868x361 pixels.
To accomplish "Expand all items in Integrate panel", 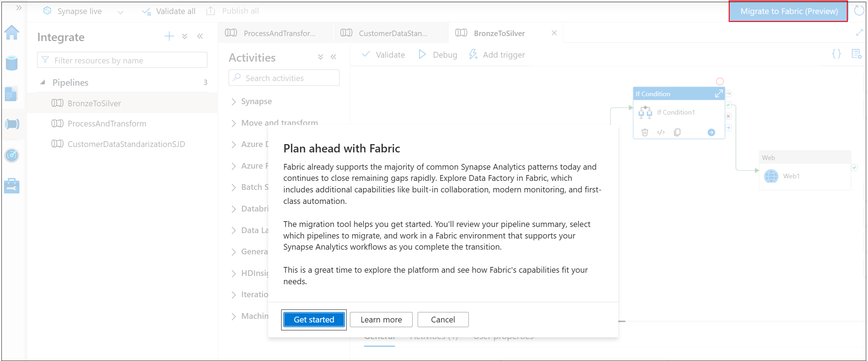I will (x=185, y=36).
